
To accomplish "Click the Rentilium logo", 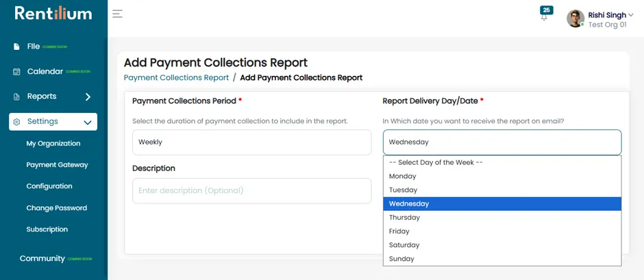I will tap(53, 13).
